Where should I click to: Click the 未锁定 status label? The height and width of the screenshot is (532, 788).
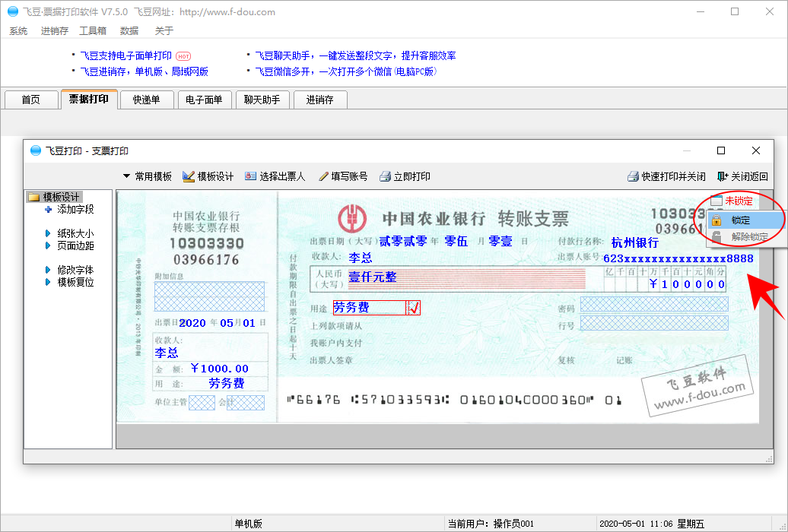tap(739, 201)
